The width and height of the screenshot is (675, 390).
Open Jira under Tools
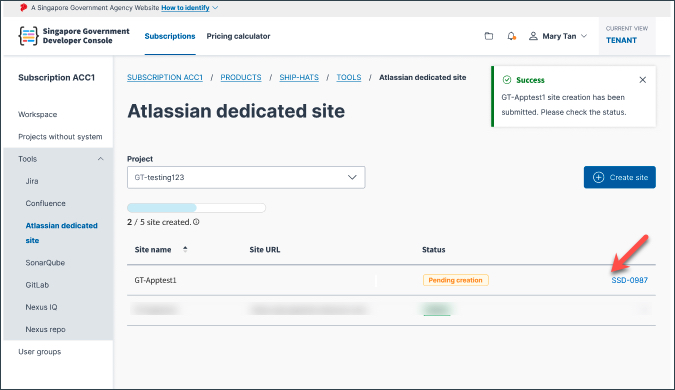(x=32, y=181)
